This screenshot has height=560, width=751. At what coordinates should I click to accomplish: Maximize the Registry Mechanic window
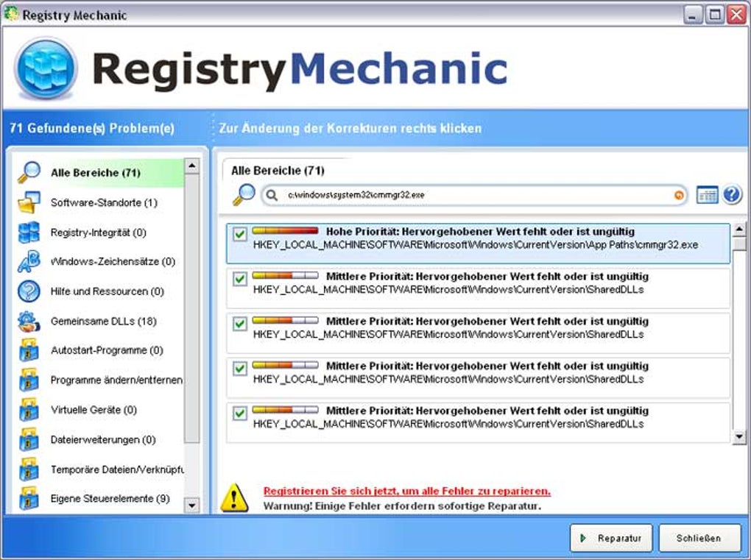click(x=715, y=15)
